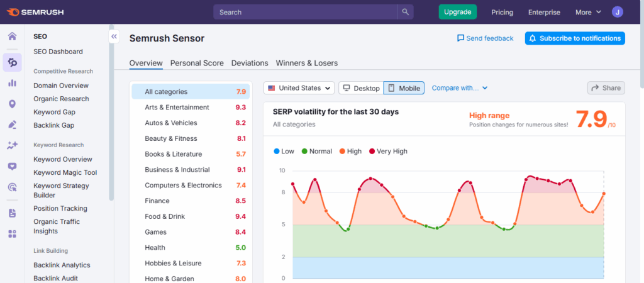Viewport: 644px width, 283px height.
Task: Switch to the Personal Score tab
Action: pyautogui.click(x=197, y=64)
